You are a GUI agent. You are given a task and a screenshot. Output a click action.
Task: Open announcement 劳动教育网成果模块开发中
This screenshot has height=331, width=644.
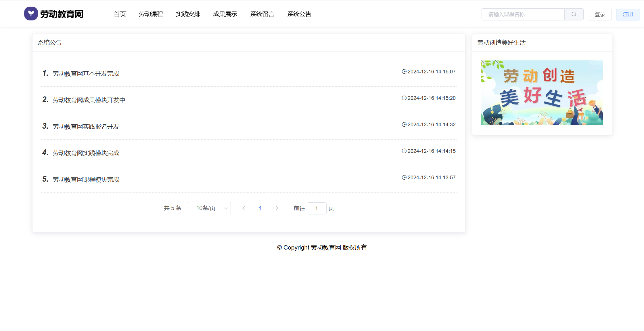click(x=89, y=100)
